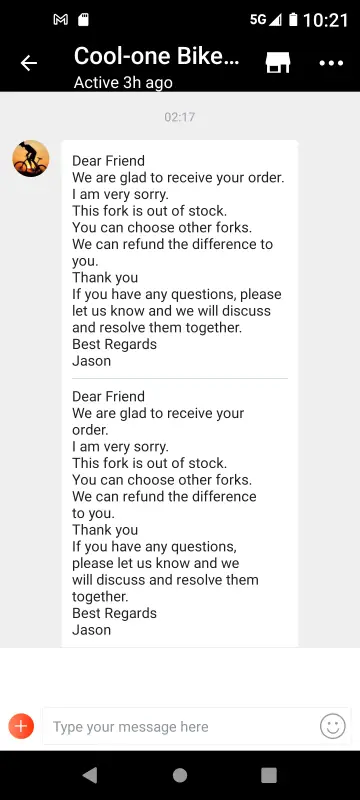Viewport: 360px width, 800px height.
Task: Tap the back arrow in header
Action: pyautogui.click(x=29, y=63)
